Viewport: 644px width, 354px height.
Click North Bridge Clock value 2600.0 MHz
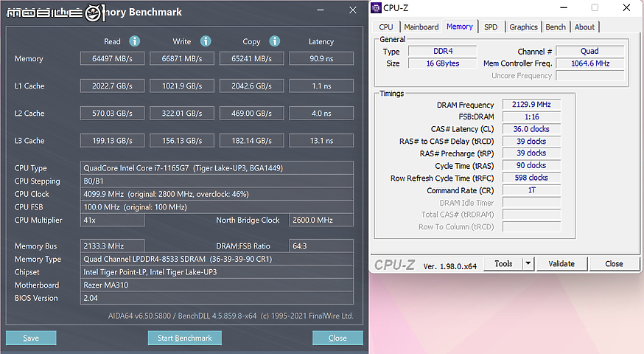(321, 220)
